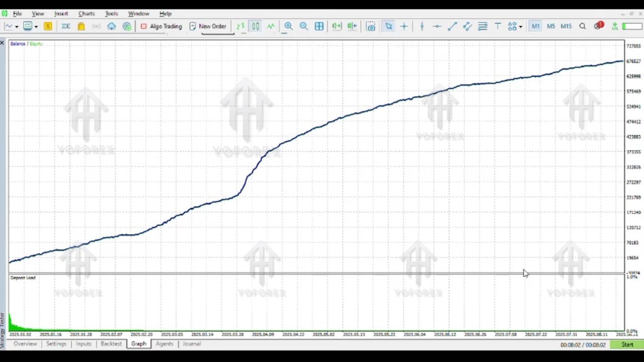Click the Zoom Out magnifier icon
Viewport: 644px width, 362px height.
pos(304,26)
